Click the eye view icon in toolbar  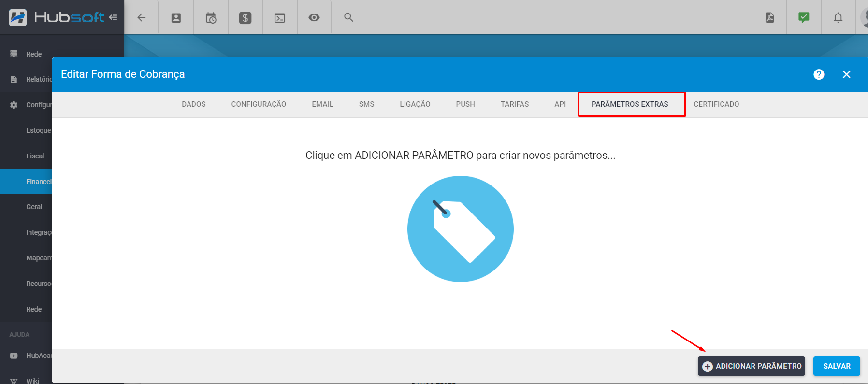[314, 18]
